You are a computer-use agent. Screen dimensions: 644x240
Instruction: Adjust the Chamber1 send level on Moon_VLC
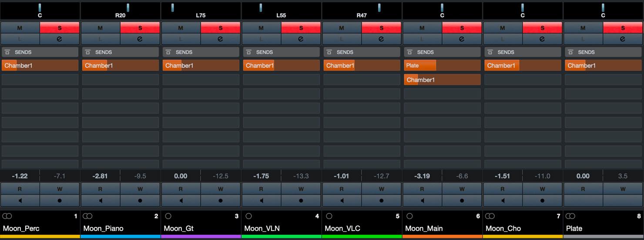(362, 66)
